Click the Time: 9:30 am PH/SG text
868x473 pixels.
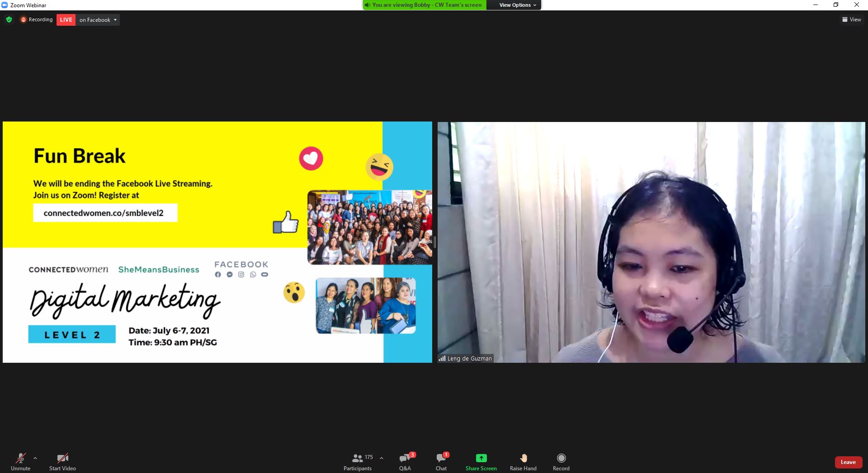pos(173,342)
